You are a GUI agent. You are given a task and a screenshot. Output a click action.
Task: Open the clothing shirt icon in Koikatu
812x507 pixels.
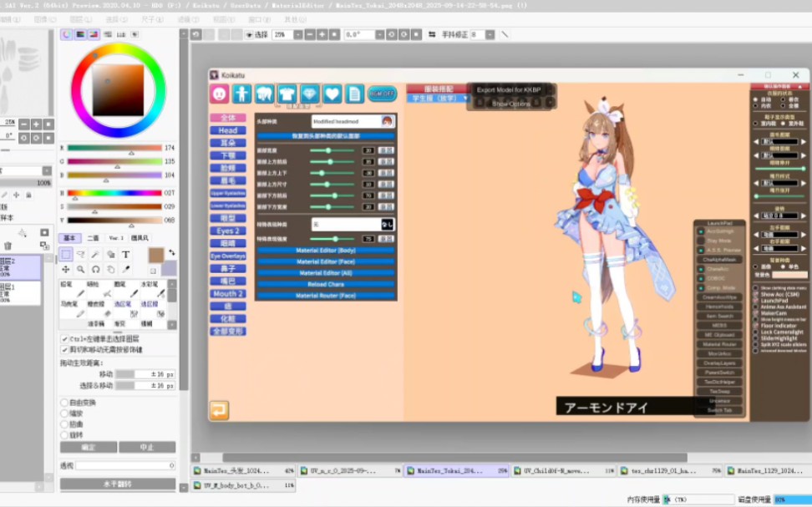(x=287, y=94)
